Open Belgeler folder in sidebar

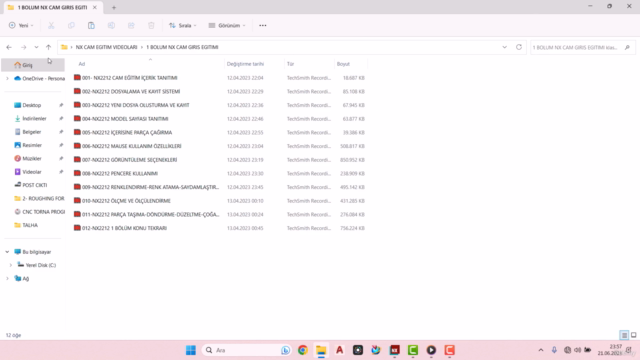(31, 132)
